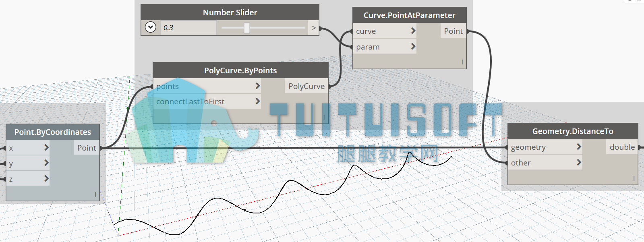Click the points input port label
Image resolution: width=644 pixels, height=242 pixels.
[x=167, y=86]
